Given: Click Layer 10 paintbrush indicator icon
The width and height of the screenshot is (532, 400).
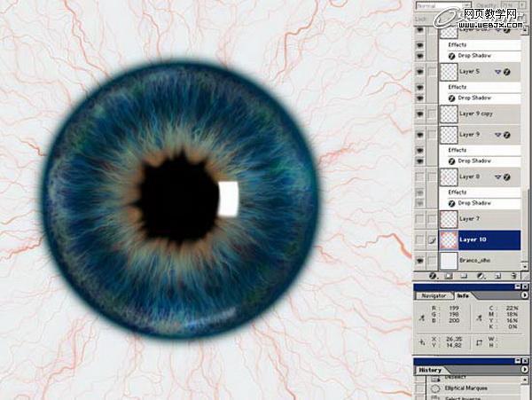Looking at the screenshot, I should coord(433,239).
